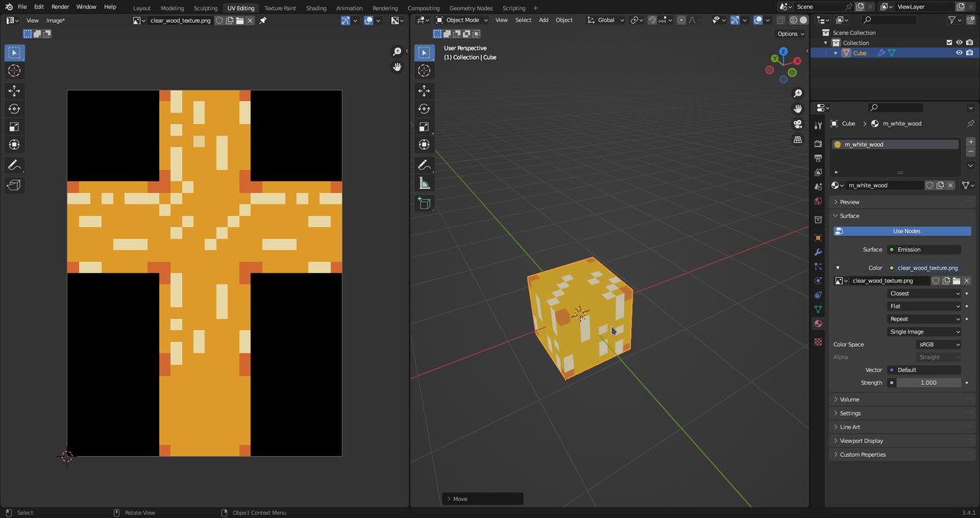The height and width of the screenshot is (518, 980).
Task: Activate the 3D viewport Transform tool
Action: (424, 145)
